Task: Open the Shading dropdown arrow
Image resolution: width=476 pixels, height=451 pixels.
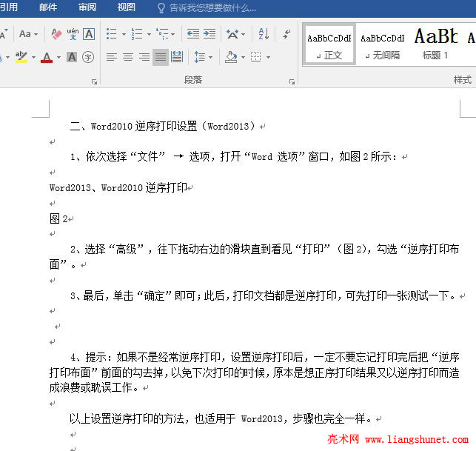Action: [243, 57]
